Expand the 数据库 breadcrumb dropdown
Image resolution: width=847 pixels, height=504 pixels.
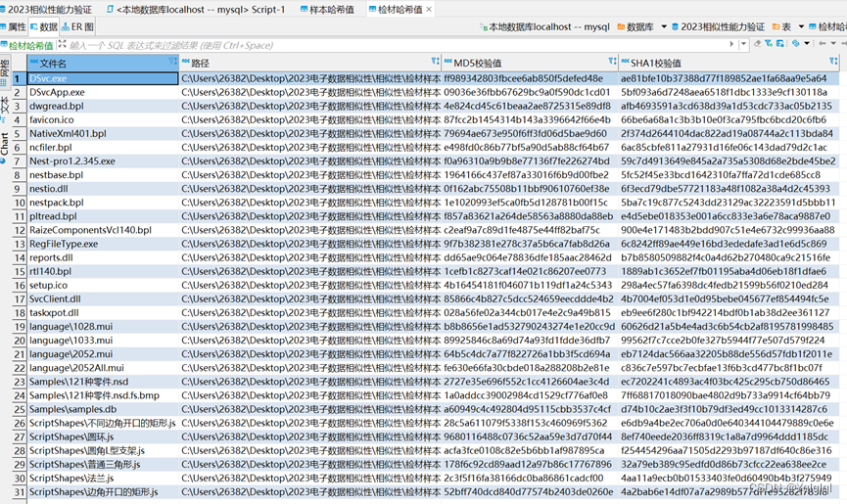[664, 27]
